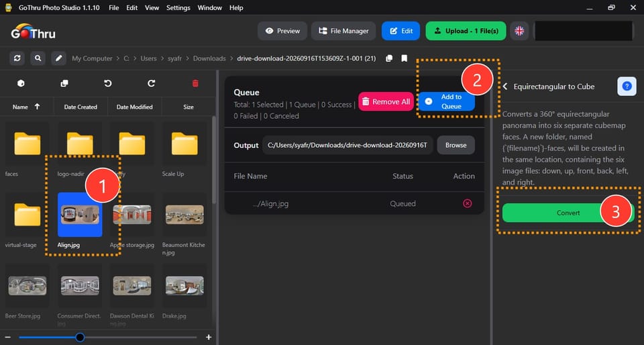Click C: in breadcrumb path
This screenshot has height=345, width=644.
click(x=127, y=58)
